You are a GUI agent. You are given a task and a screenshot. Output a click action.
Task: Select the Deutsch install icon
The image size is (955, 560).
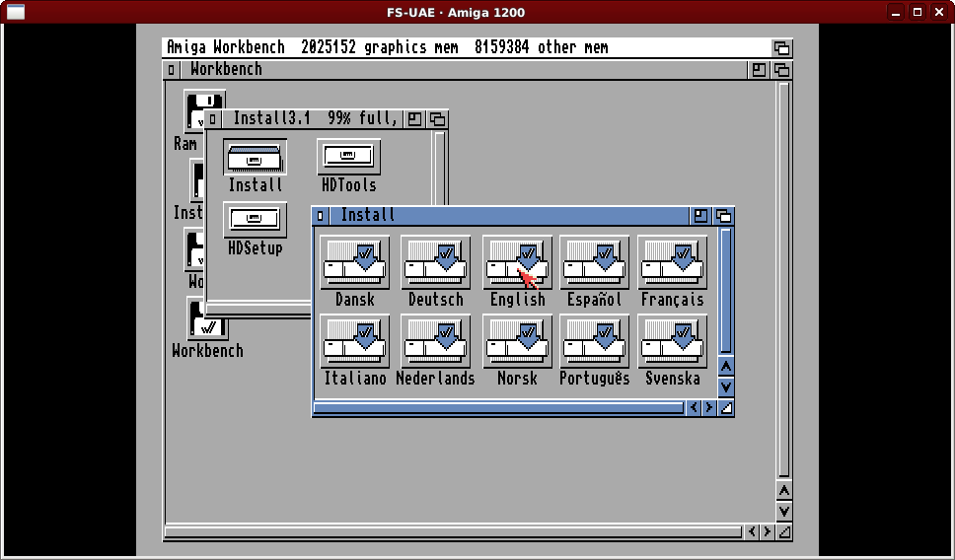pos(435,262)
